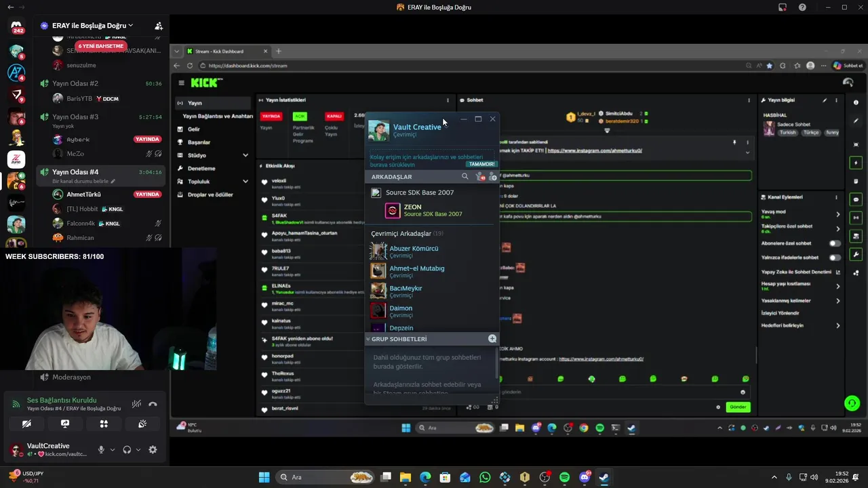The width and height of the screenshot is (868, 488).
Task: Click the Windows taskbar search box
Action: 325,478
